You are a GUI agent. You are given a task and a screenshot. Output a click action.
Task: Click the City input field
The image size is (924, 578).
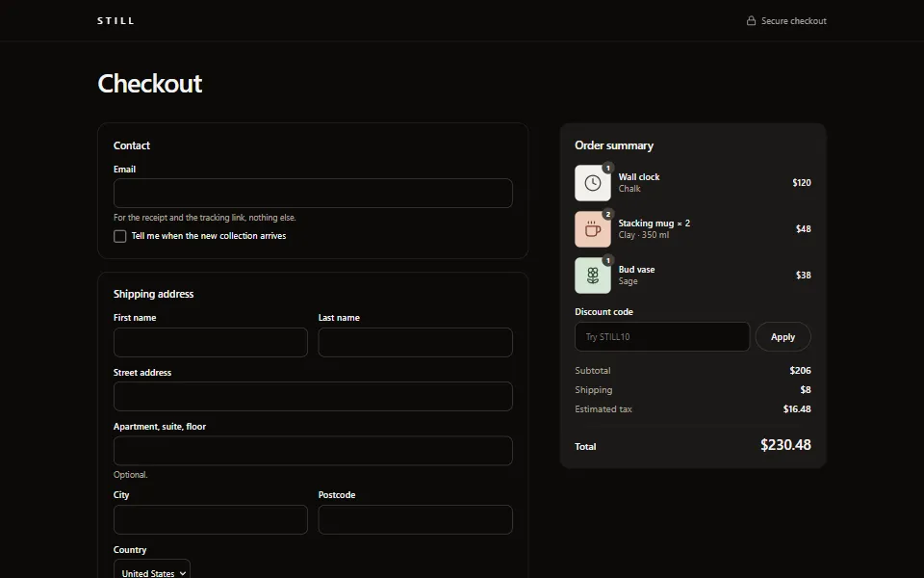coord(211,519)
